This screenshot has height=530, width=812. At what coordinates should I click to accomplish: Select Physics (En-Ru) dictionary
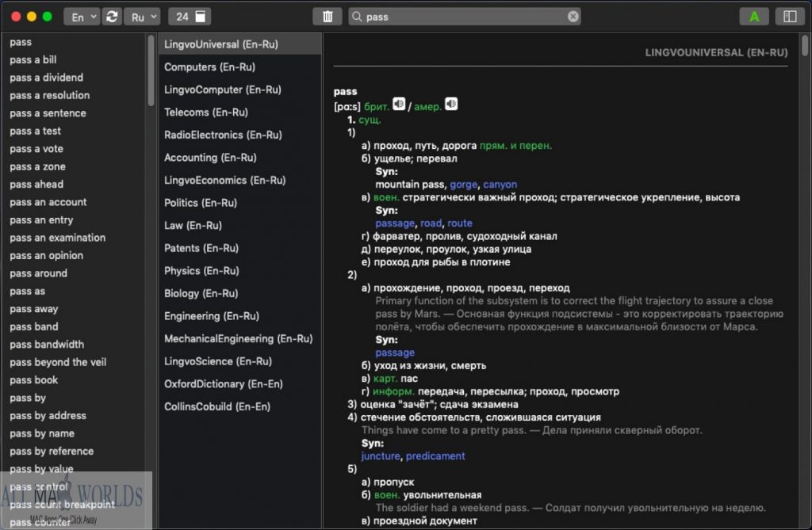(239, 271)
